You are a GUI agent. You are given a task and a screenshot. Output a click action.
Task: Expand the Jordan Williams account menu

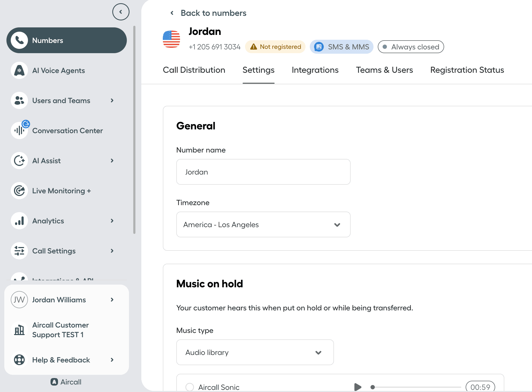pos(112,300)
